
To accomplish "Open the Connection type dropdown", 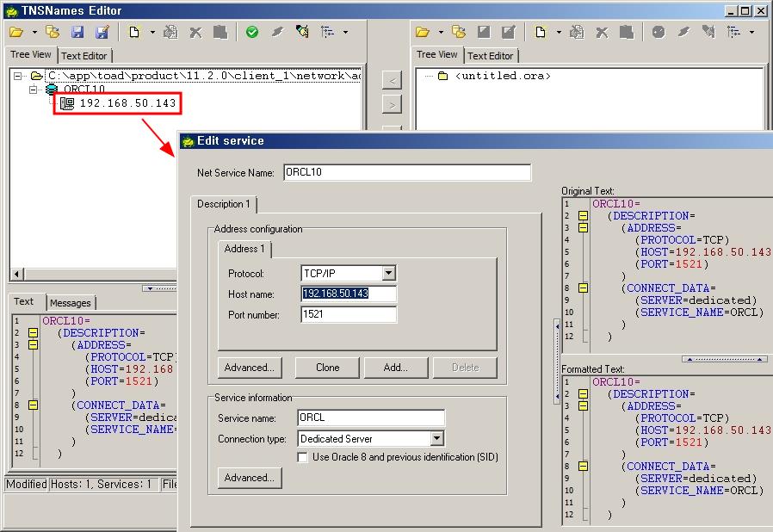I will pos(436,439).
